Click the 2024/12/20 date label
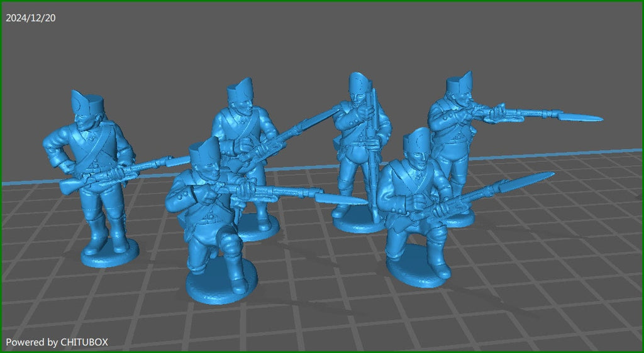Screen dimensions: 644x353 [31, 18]
